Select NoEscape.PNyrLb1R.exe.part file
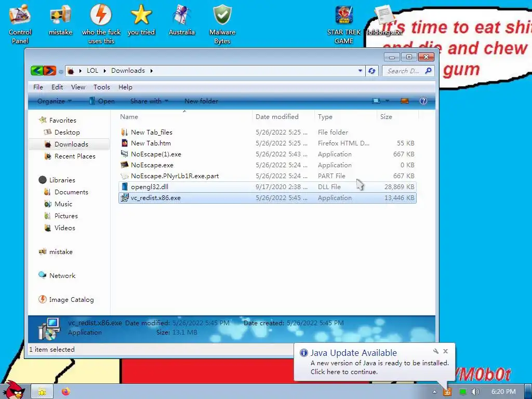 [268, 176]
